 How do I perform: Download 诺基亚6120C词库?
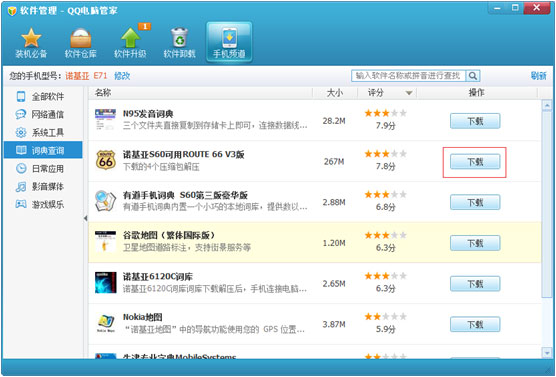pyautogui.click(x=475, y=284)
